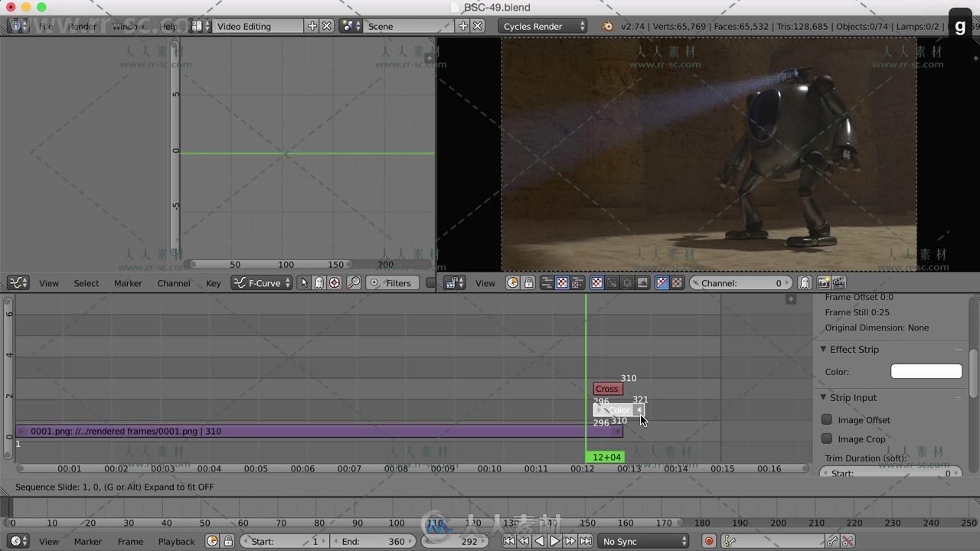
Task: Click the plus expander in Graph Editor corner
Action: pyautogui.click(x=429, y=57)
